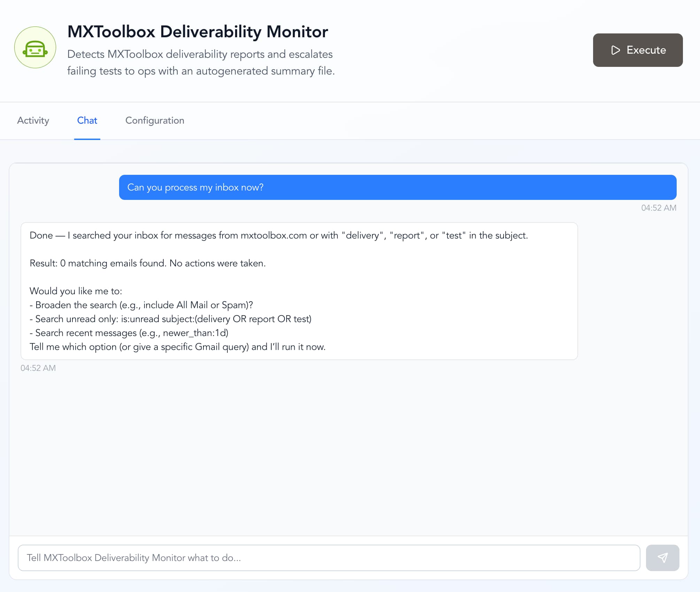Viewport: 700px width, 592px height.
Task: Click the 'Done — I searched your inbox' line
Action: (x=278, y=235)
